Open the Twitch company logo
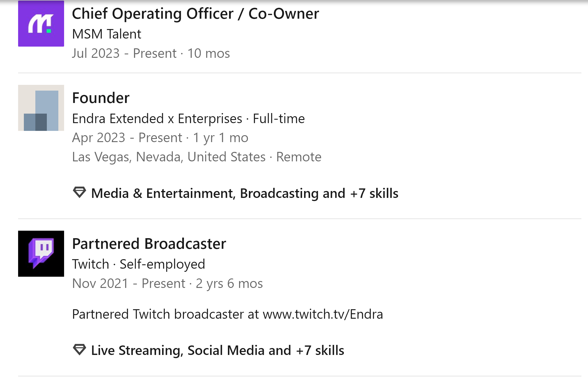588x384 pixels. 41,254
